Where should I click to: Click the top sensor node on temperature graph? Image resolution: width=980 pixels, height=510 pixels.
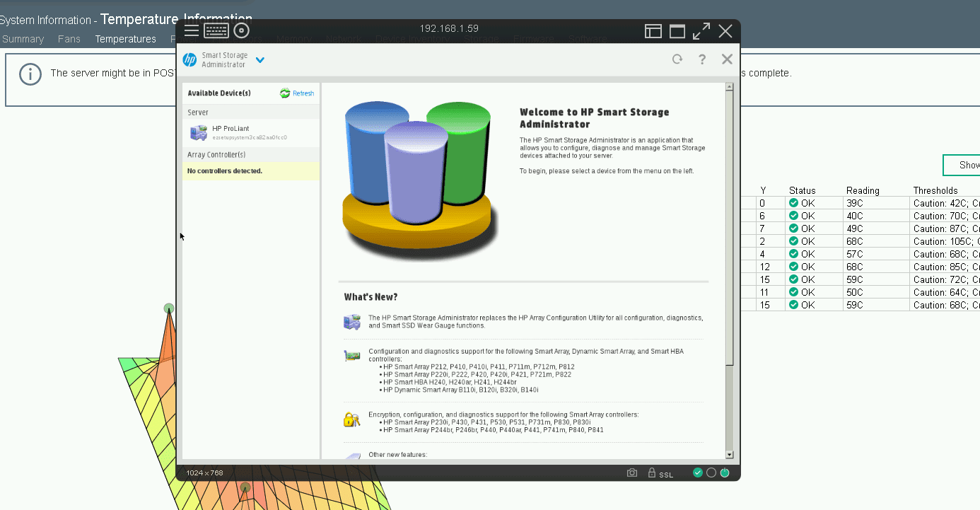click(x=168, y=308)
